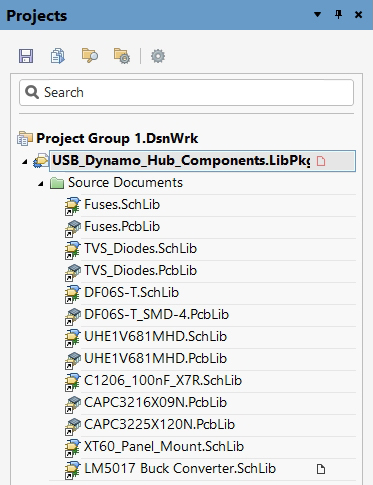Close the Projects panel
Image resolution: width=373 pixels, height=485 pixels.
358,15
